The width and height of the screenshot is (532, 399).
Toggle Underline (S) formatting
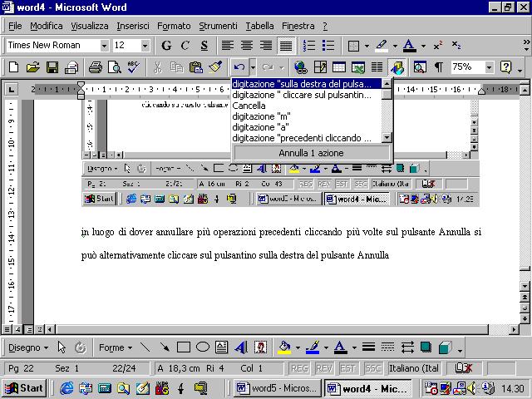(x=204, y=46)
